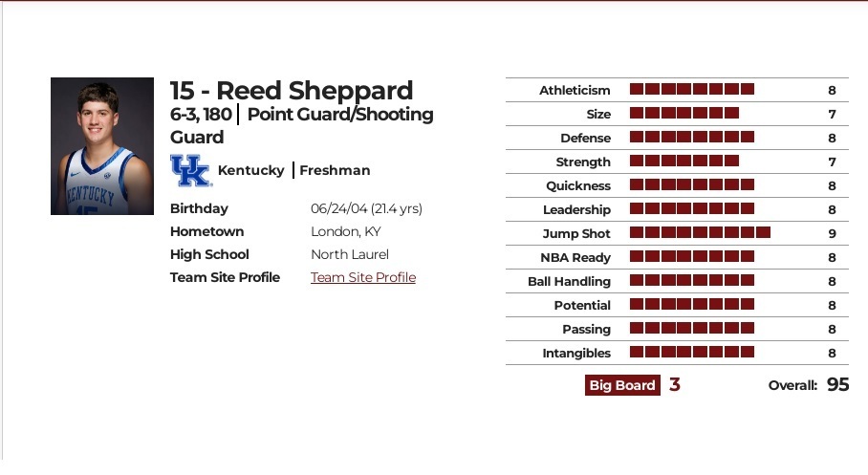Click the Jump Shot rating bar

700,233
